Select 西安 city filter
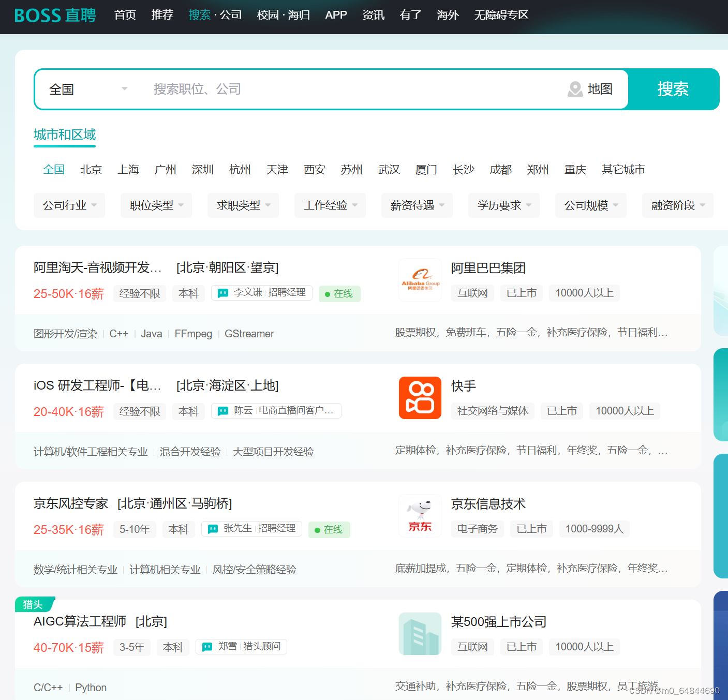Viewport: 728px width, 700px height. click(315, 169)
